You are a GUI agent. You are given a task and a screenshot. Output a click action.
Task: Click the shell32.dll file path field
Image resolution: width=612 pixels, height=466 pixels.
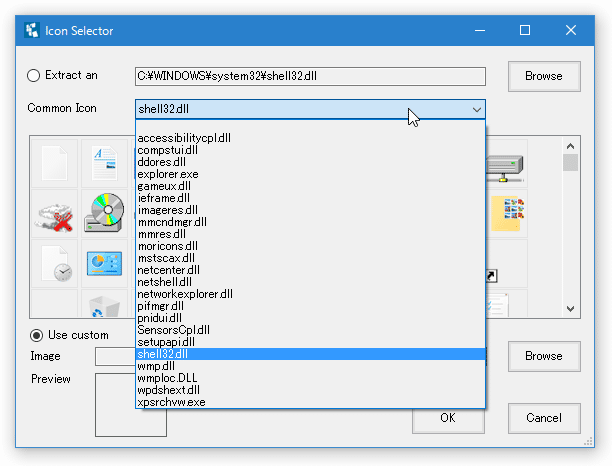[310, 76]
